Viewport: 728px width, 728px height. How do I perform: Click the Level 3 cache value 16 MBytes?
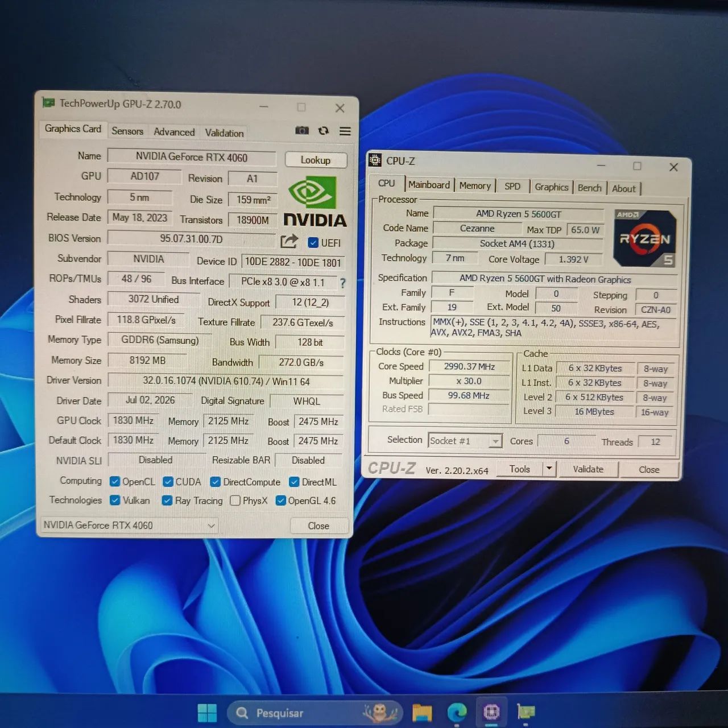point(594,412)
